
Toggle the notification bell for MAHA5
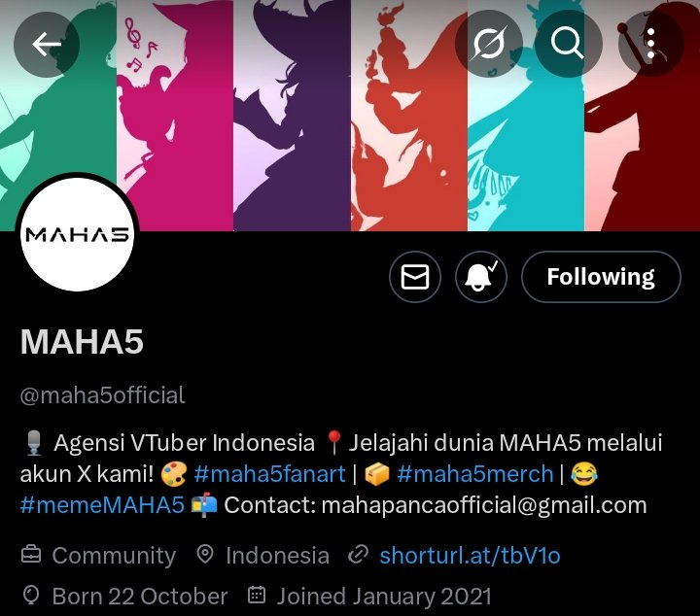click(x=481, y=277)
